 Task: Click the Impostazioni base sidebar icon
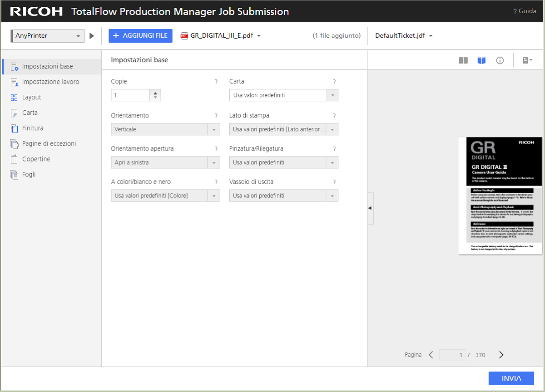[14, 67]
